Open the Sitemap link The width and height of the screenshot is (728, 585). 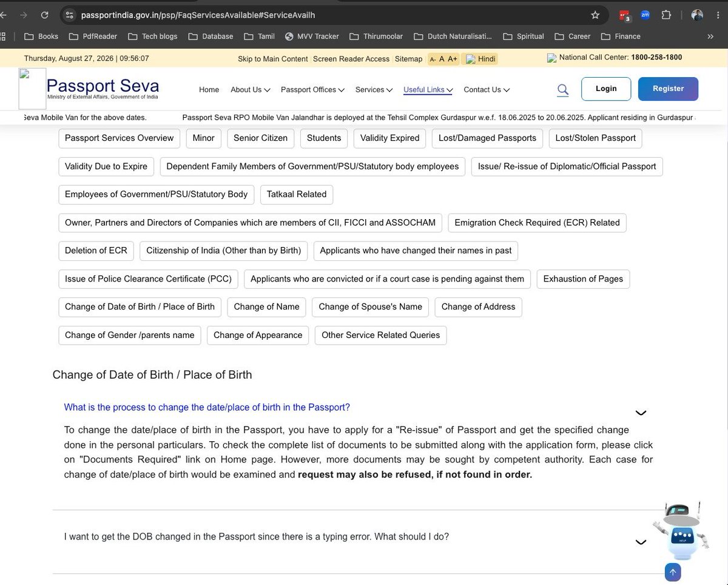[408, 59]
